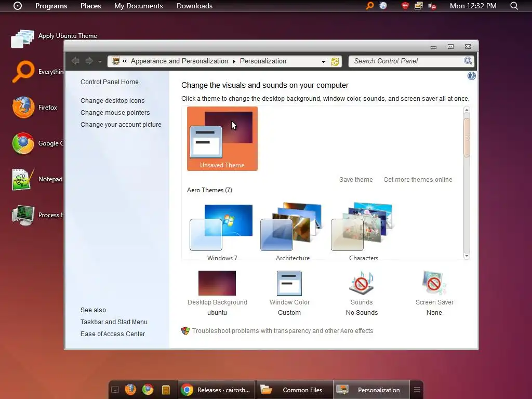Open Control Panel Home
The width and height of the screenshot is (532, 399).
(x=109, y=82)
